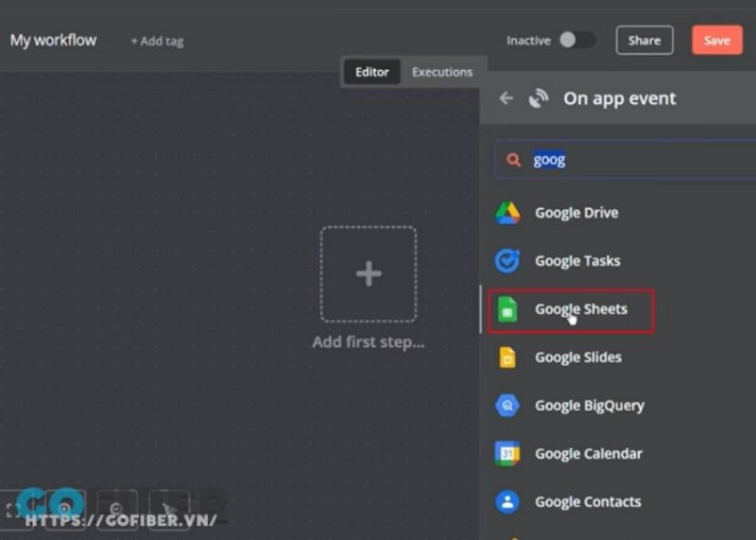
Task: Save the workflow with Save button
Action: [x=717, y=40]
